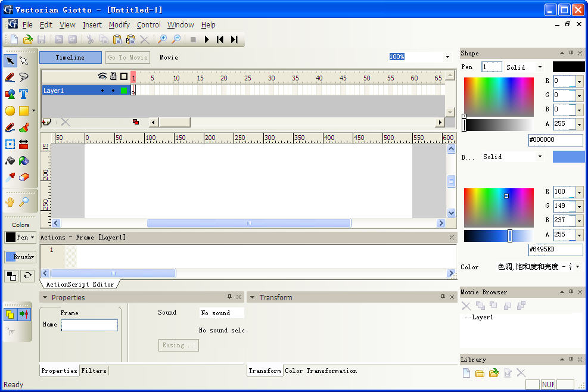Pick the Eyedropper tool
Image resolution: width=588 pixels, height=392 pixels.
10,178
